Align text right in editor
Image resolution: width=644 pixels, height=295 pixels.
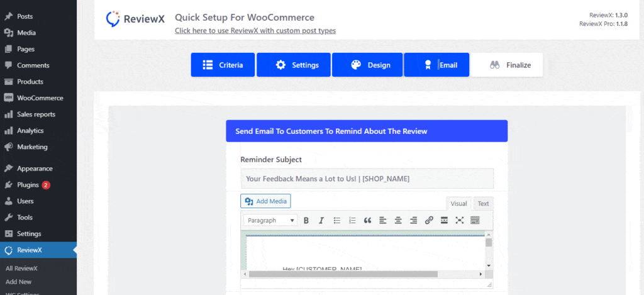[414, 221]
